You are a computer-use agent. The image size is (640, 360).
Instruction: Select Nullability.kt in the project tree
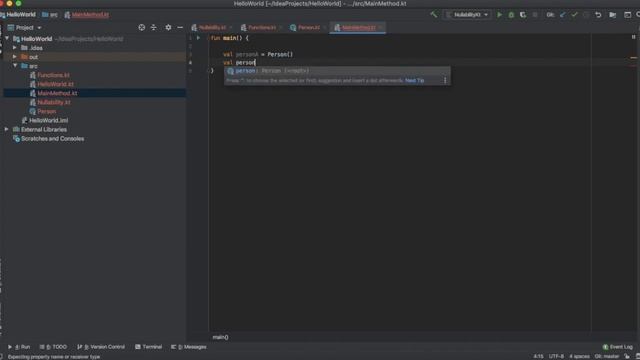(x=54, y=102)
